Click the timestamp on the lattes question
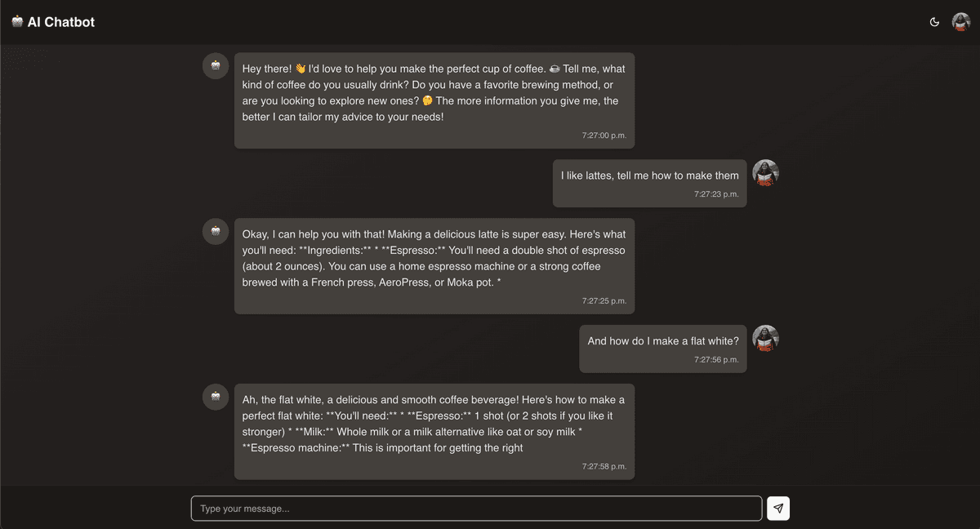This screenshot has height=529, width=980. [718, 194]
